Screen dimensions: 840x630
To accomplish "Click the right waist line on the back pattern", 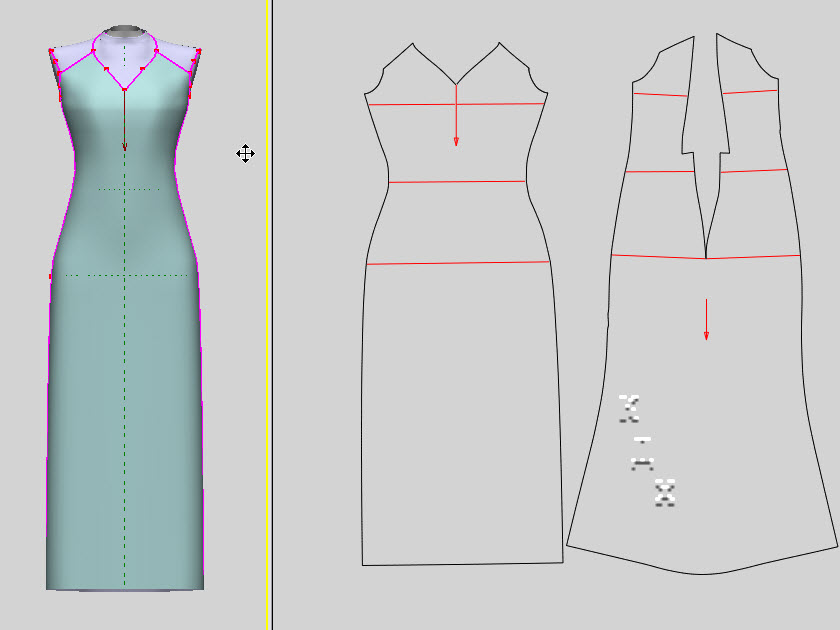I will (x=754, y=171).
